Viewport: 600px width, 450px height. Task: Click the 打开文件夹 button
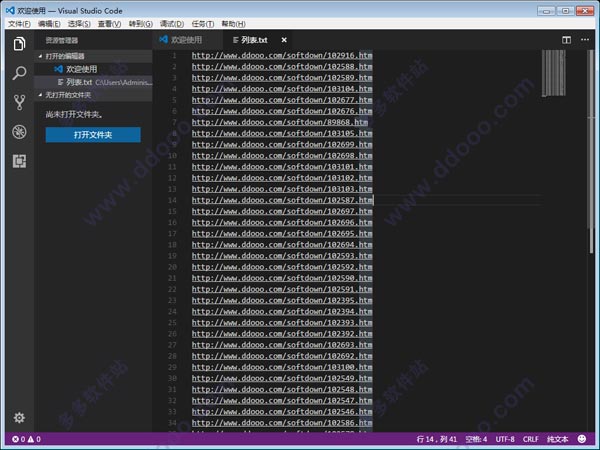pyautogui.click(x=93, y=135)
